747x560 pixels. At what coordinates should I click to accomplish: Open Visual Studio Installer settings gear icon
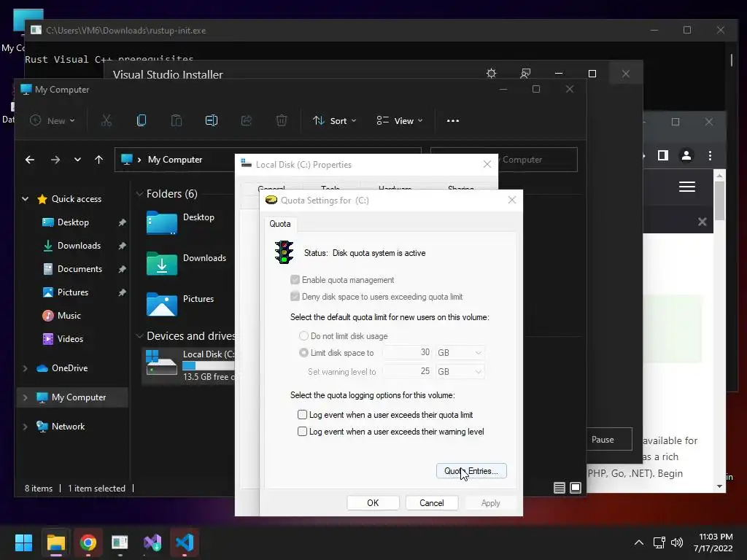tap(491, 74)
